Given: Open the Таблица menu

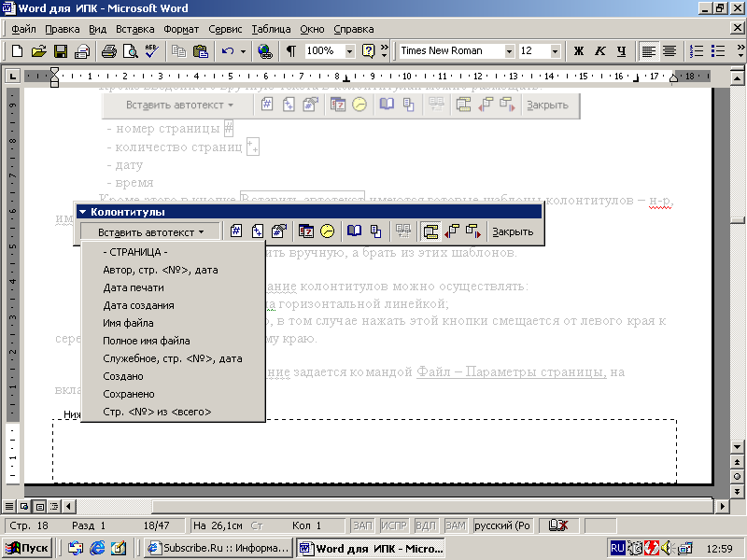Looking at the screenshot, I should coord(271,29).
